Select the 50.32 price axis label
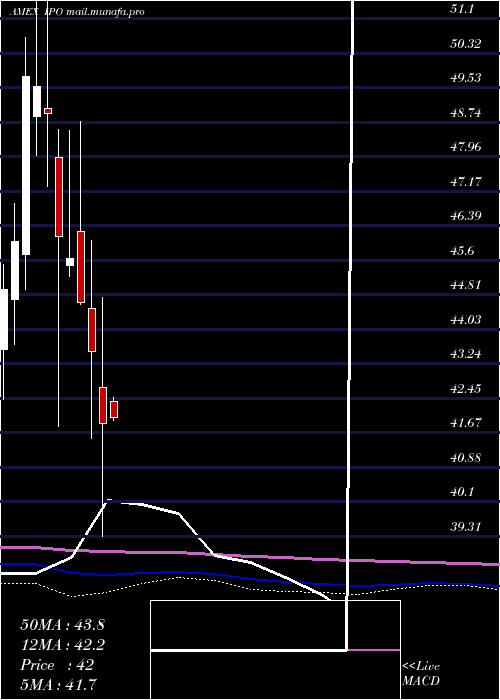500x700 pixels. (466, 44)
